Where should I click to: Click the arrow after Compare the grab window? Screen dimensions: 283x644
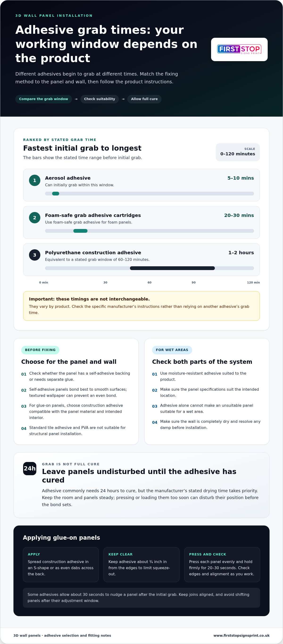tap(76, 99)
